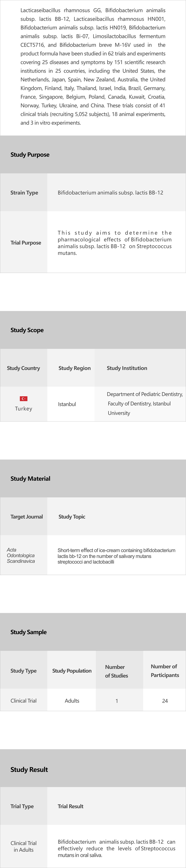The width and height of the screenshot is (186, 868).
Task: Click the Target Journal column header
Action: [27, 517]
